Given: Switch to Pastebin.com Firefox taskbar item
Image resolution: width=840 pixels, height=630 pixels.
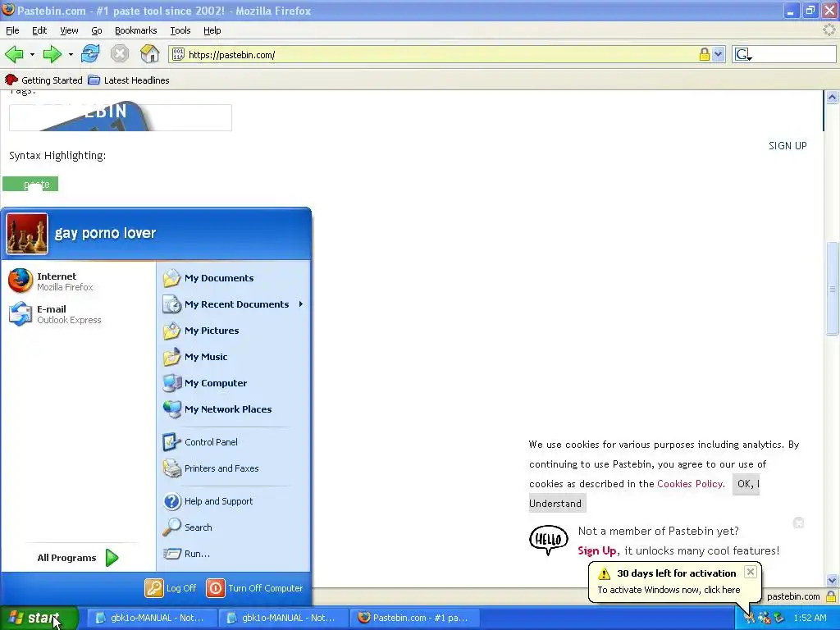Looking at the screenshot, I should (x=414, y=618).
